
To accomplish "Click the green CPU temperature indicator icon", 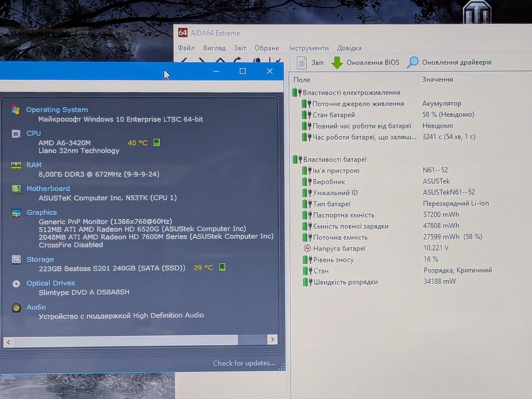I will [157, 143].
